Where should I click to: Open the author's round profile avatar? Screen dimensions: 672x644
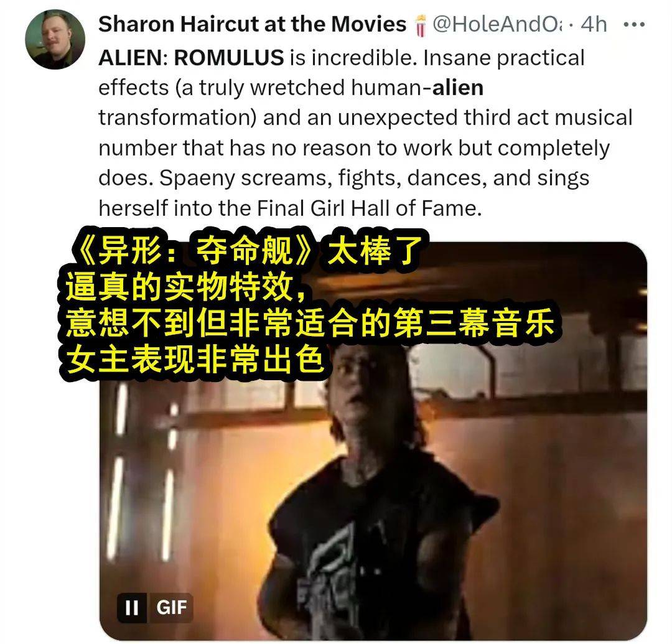(x=55, y=39)
